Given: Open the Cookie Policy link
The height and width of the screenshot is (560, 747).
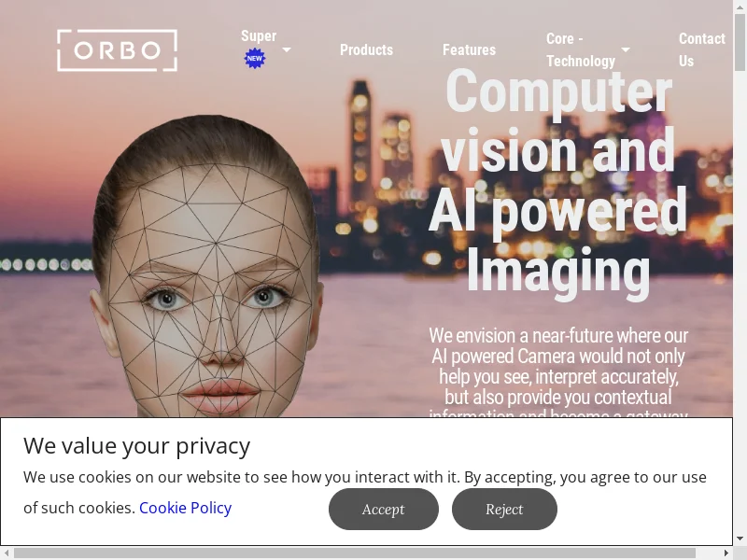Looking at the screenshot, I should (x=185, y=508).
